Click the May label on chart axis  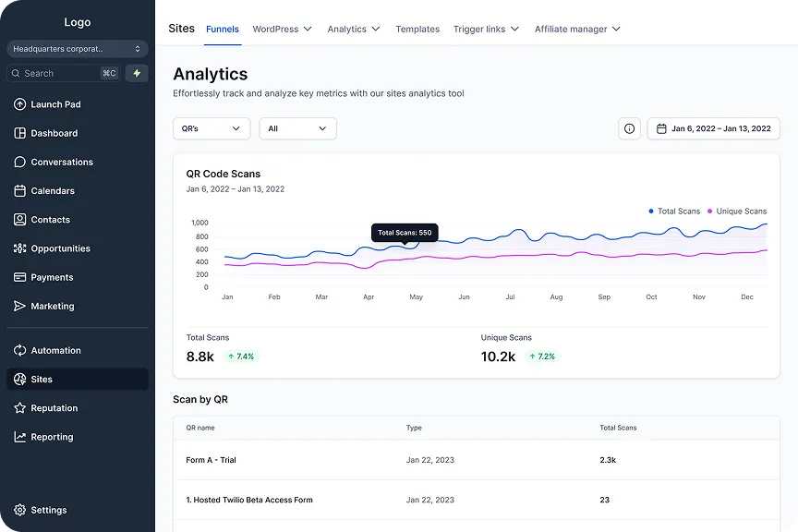coord(416,296)
